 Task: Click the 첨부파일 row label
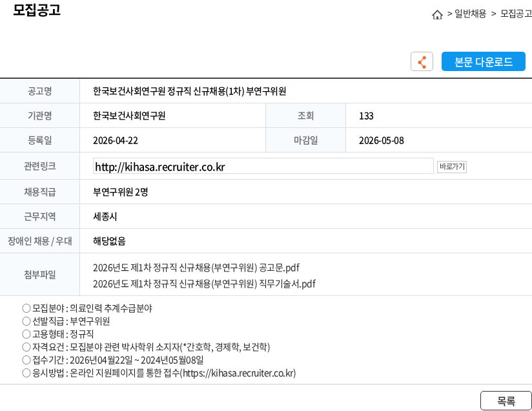(39, 275)
